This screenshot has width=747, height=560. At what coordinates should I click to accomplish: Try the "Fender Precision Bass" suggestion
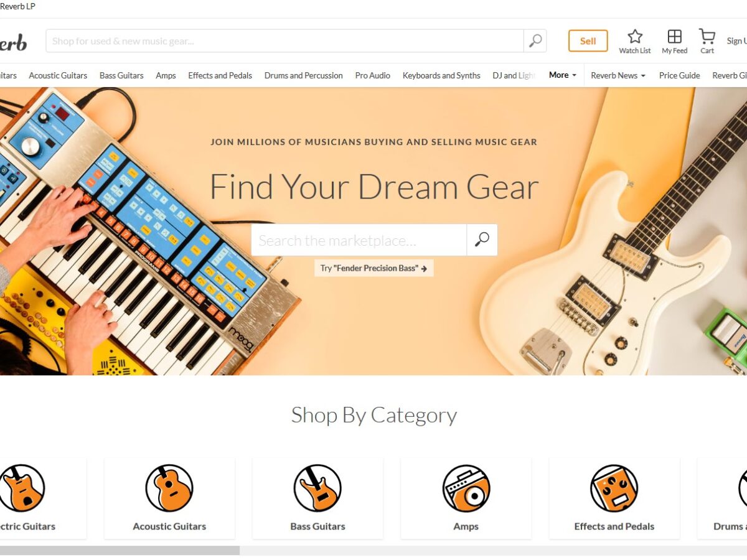(374, 268)
